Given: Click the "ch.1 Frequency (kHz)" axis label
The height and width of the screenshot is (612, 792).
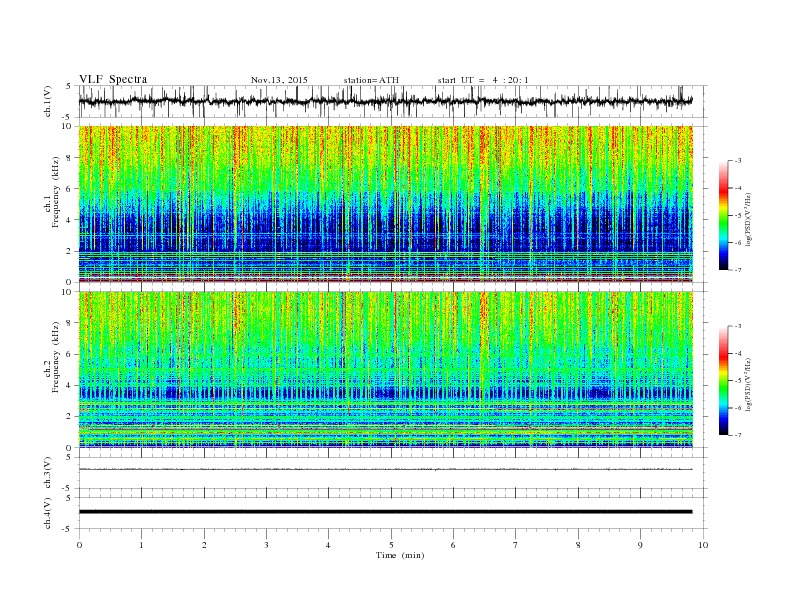Looking at the screenshot, I should [51, 192].
